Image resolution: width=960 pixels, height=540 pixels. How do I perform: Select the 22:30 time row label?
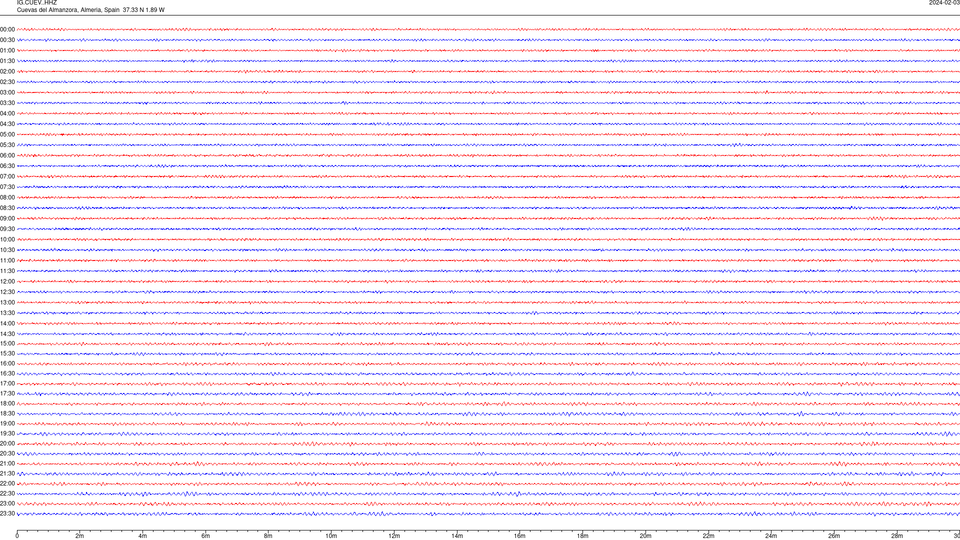7,494
